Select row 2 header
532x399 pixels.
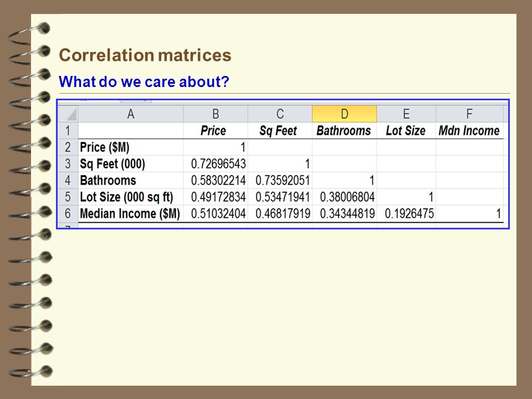click(68, 147)
